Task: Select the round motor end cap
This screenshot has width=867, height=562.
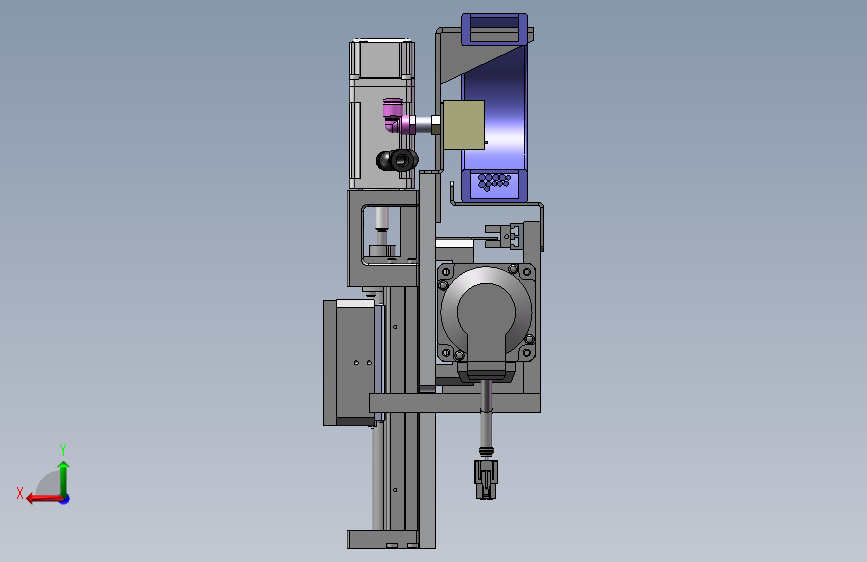Action: (x=487, y=313)
